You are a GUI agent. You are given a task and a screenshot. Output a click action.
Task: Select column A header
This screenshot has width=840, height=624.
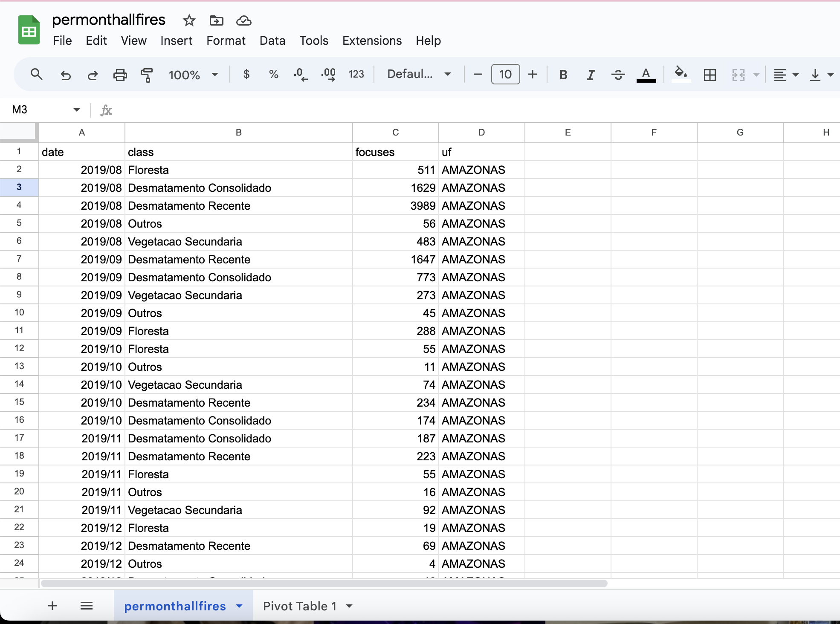[x=82, y=133]
